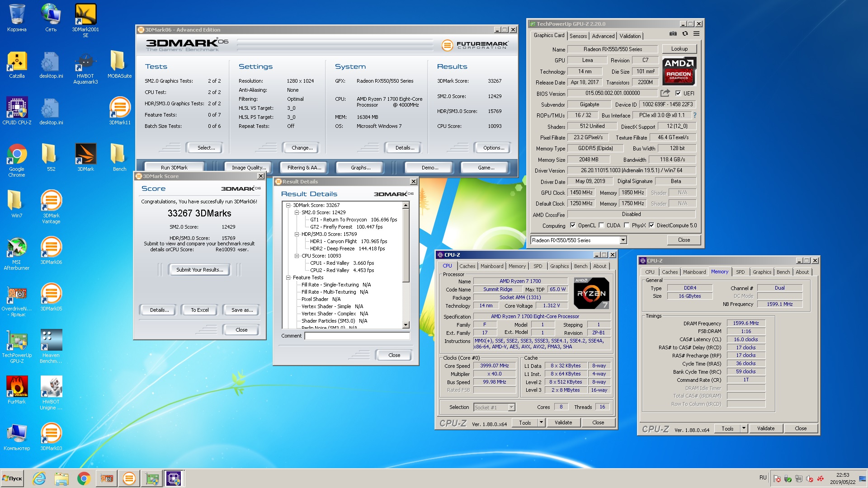Open the GPU selection dropdown in GPU-Z

[623, 240]
